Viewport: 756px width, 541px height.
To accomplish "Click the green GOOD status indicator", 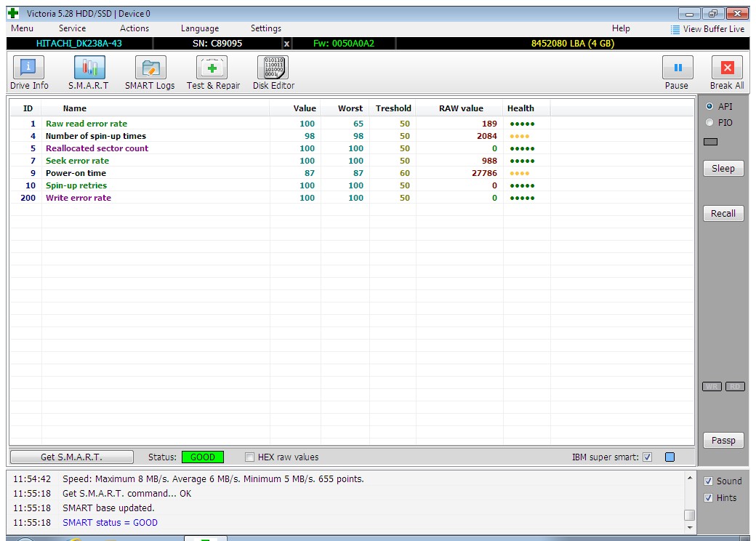I will tap(203, 457).
